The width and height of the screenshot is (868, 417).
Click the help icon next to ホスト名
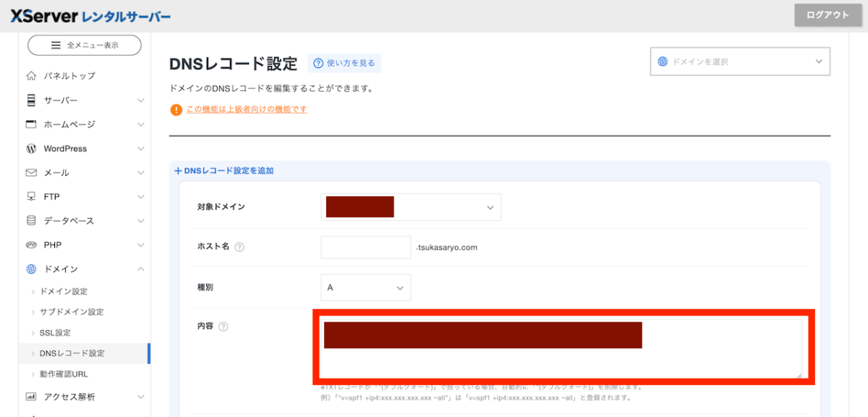[239, 247]
